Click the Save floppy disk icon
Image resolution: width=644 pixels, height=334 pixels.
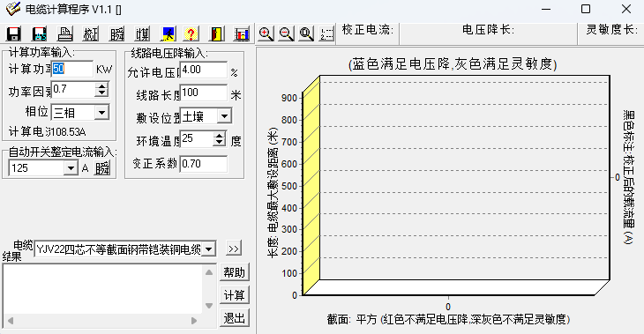click(13, 33)
